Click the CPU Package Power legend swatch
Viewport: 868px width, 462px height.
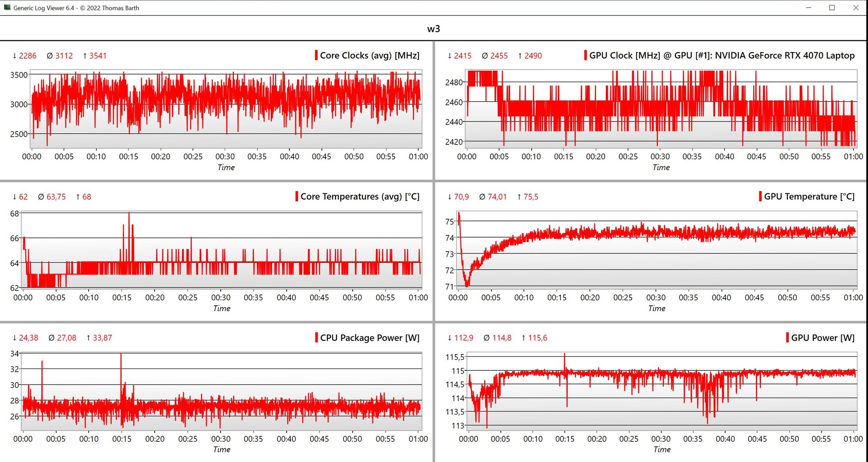coord(316,338)
